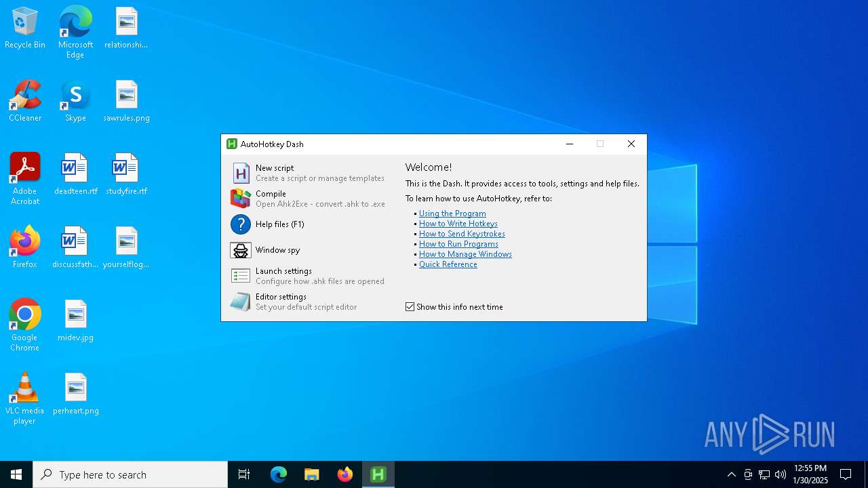
Task: Open Windows Start menu
Action: (x=16, y=474)
